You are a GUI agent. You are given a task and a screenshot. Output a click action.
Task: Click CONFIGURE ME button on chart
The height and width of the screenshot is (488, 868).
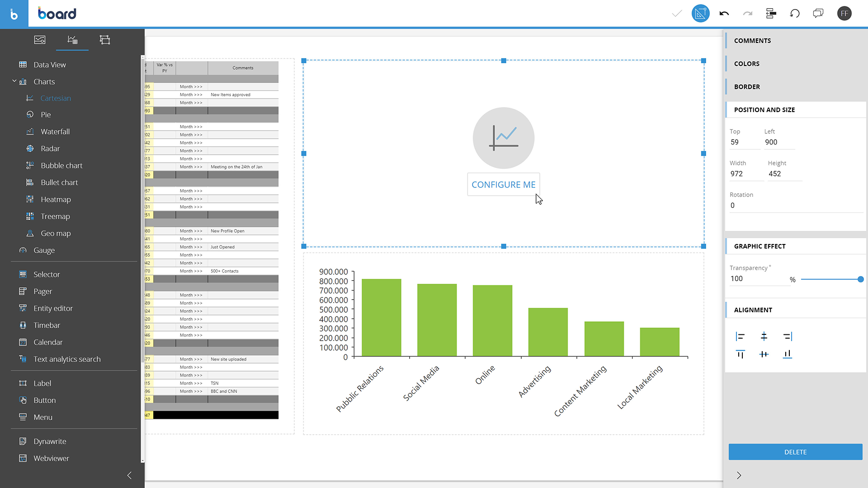coord(503,184)
